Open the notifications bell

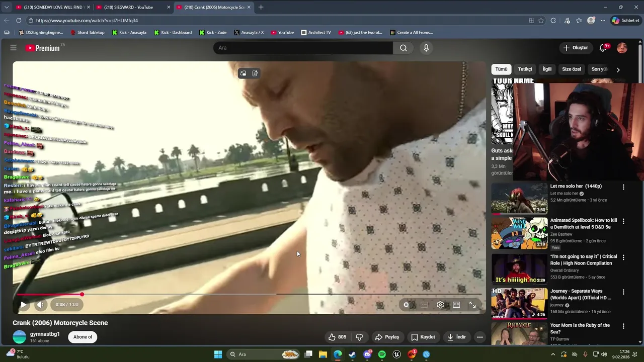(603, 48)
